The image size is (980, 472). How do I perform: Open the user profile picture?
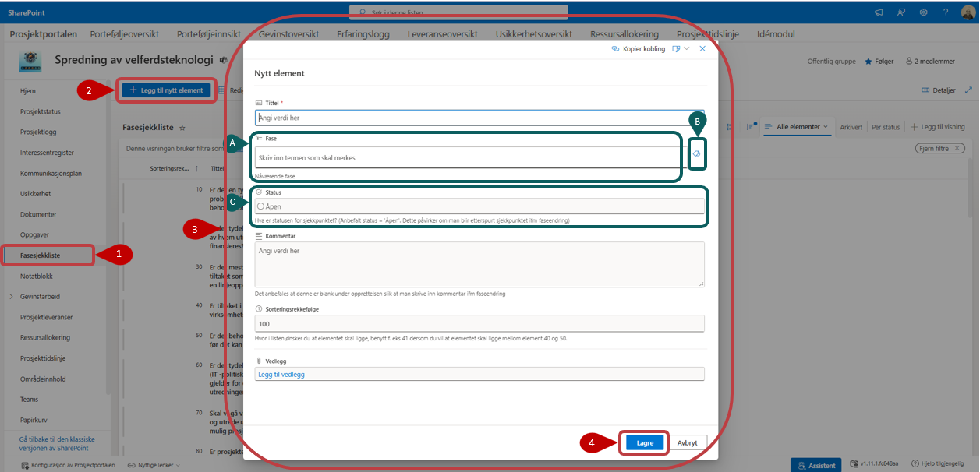967,12
